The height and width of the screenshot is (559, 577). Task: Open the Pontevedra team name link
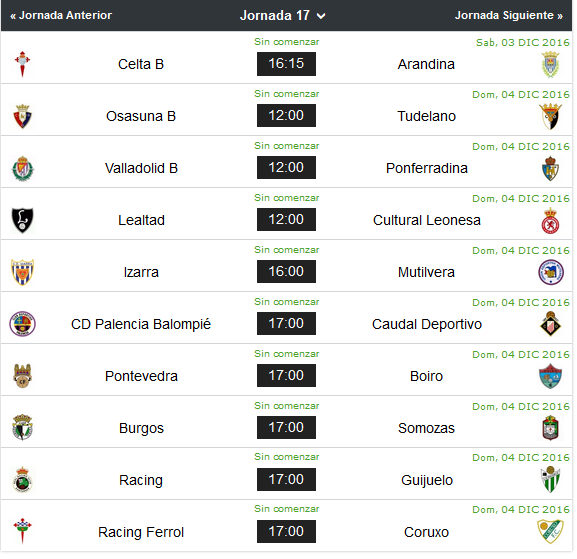click(141, 376)
